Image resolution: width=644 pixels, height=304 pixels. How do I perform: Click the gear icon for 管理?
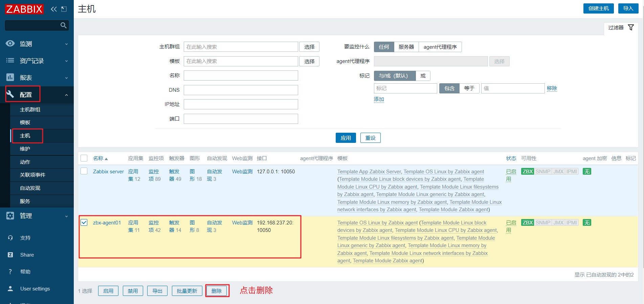(x=10, y=216)
